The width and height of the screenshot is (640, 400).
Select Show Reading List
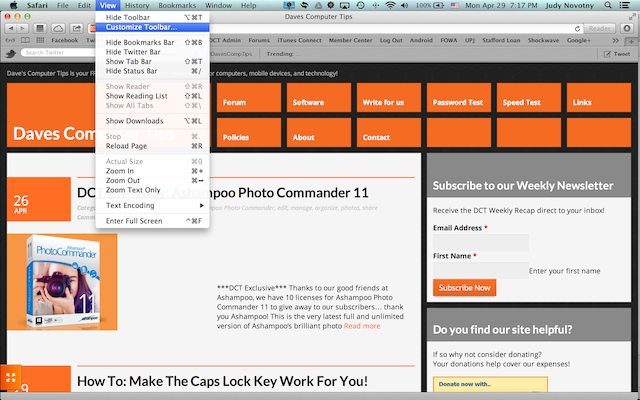click(x=153, y=96)
